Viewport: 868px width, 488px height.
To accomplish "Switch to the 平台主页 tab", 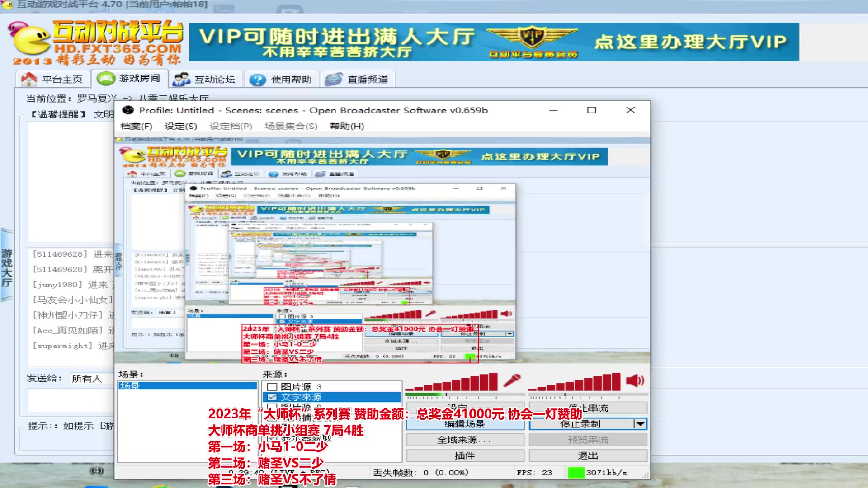I will tap(52, 80).
